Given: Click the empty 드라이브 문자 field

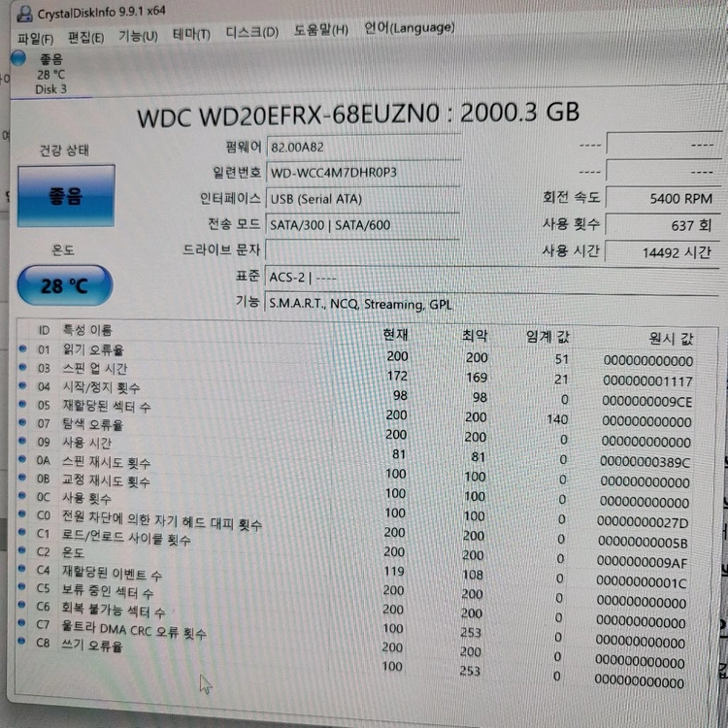Looking at the screenshot, I should (x=362, y=250).
